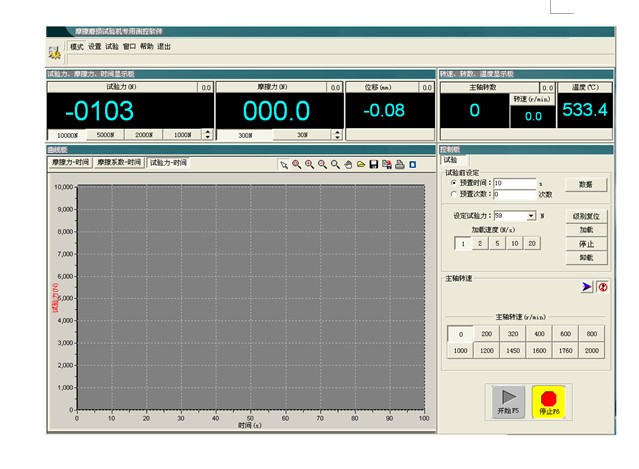Viewport: 639px width, 469px height.
Task: Click the blue square icon in chart toolbar
Action: (412, 165)
